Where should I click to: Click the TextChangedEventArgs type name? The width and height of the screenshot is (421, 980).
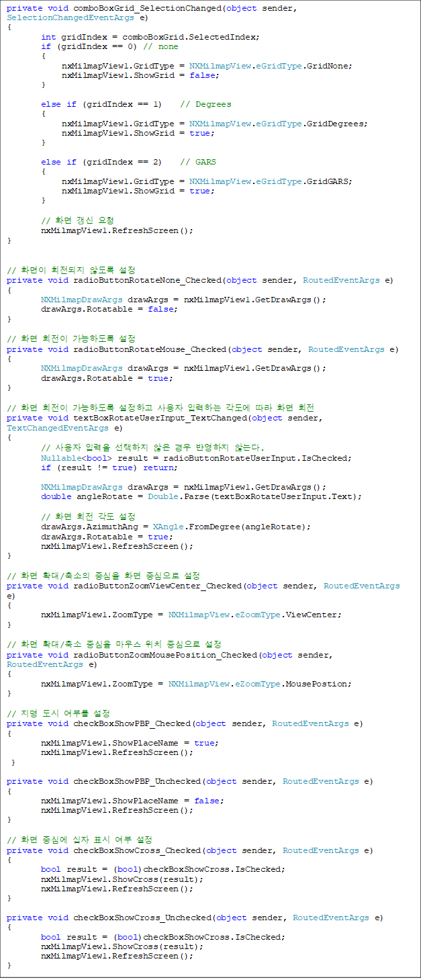point(59,427)
